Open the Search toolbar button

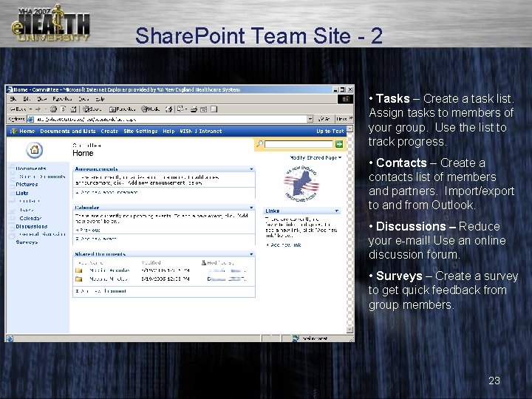tap(92, 109)
